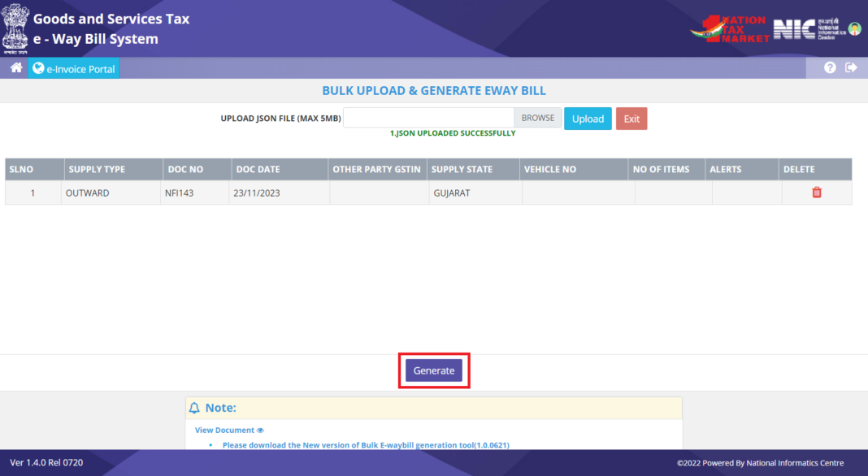
Task: Click the Logout icon at top right
Action: click(851, 67)
